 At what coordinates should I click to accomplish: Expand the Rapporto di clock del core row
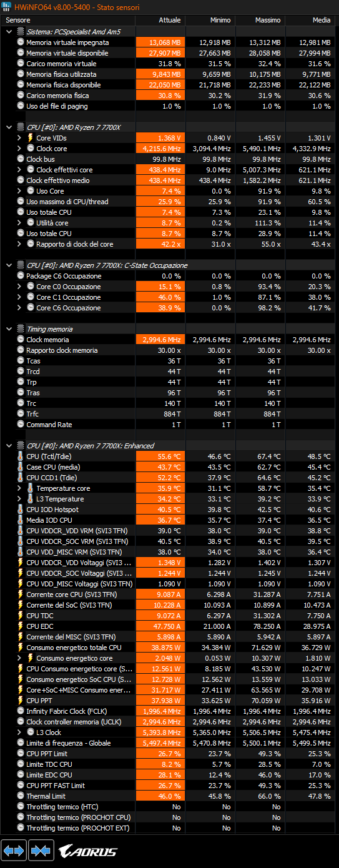21,244
